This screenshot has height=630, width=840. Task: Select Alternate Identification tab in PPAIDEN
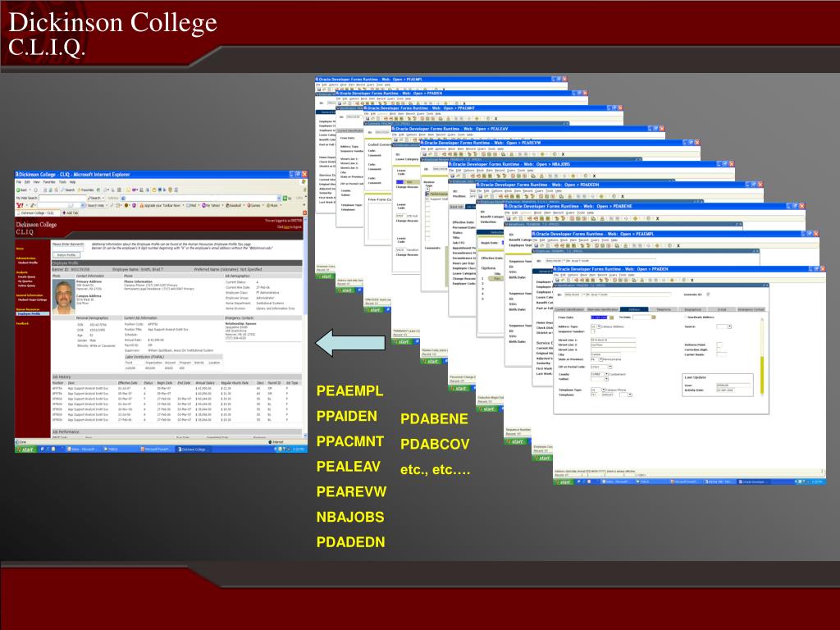tap(603, 309)
